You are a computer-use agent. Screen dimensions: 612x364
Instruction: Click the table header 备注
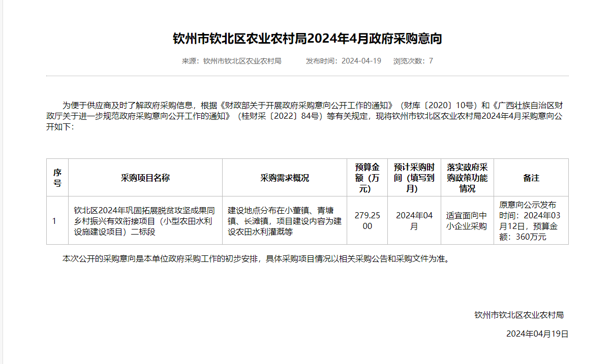point(531,178)
